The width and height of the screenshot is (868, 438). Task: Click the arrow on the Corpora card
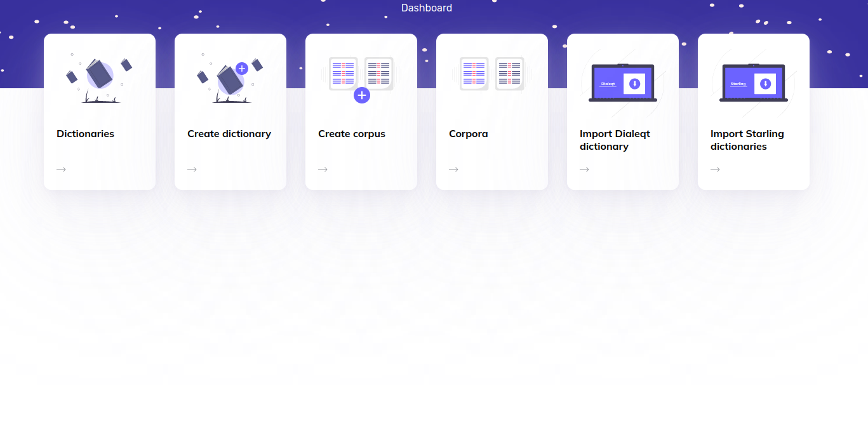454,169
